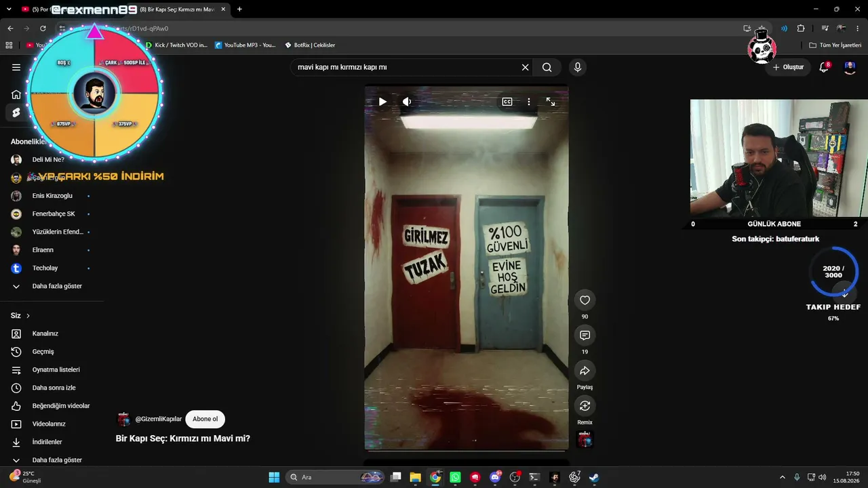Start voice search with the microphone
868x488 pixels.
pyautogui.click(x=578, y=67)
